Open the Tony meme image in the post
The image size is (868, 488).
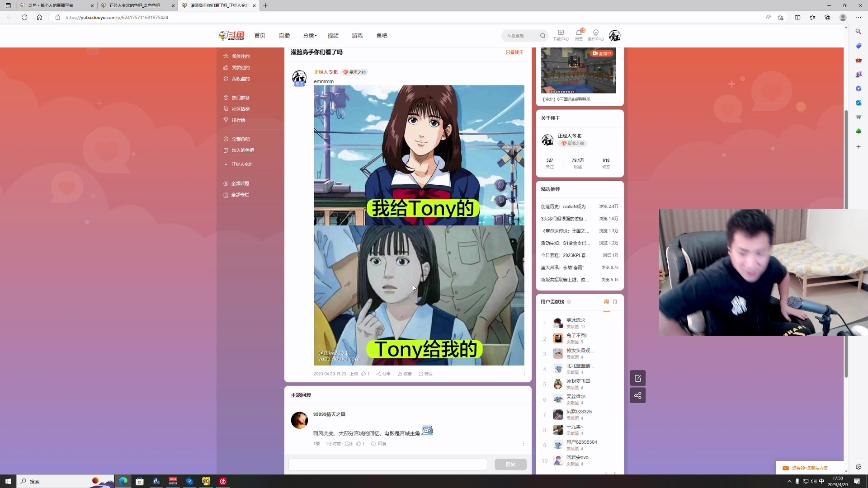click(x=419, y=225)
